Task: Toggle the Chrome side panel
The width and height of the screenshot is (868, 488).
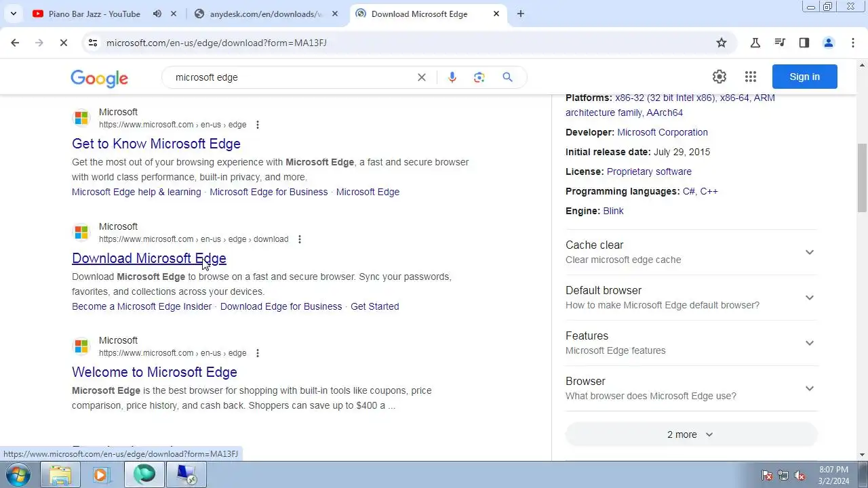Action: [x=804, y=43]
